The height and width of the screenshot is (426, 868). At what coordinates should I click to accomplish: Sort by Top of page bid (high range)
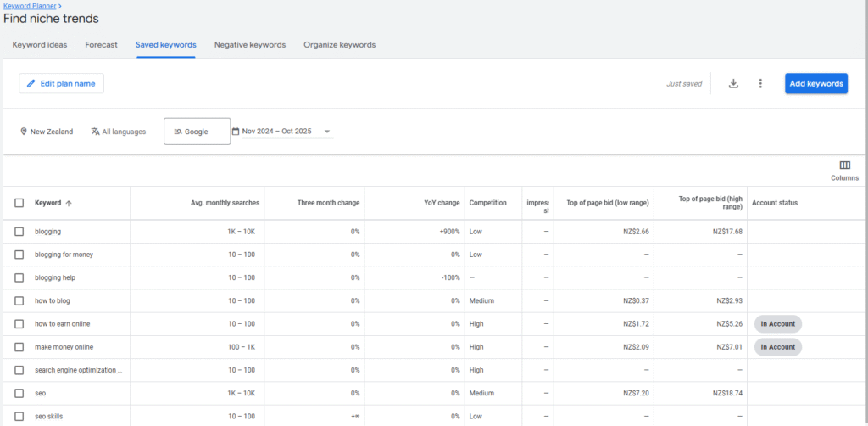click(710, 203)
